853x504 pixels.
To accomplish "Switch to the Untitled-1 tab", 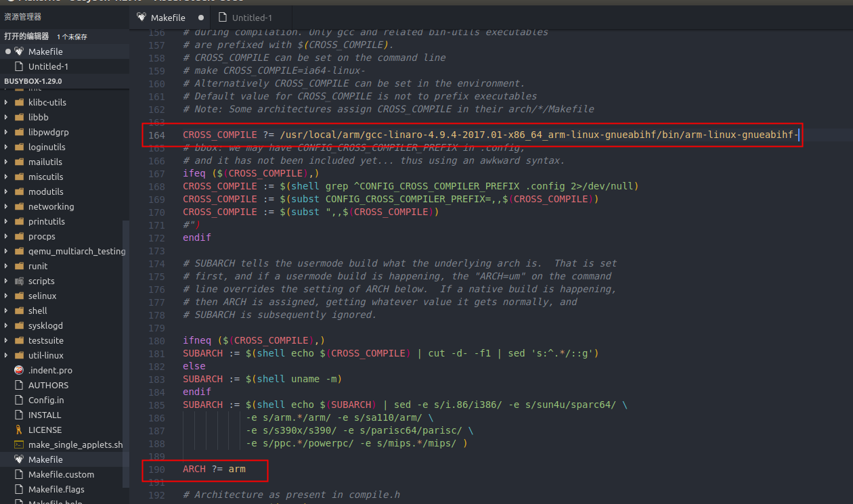I will pyautogui.click(x=250, y=18).
